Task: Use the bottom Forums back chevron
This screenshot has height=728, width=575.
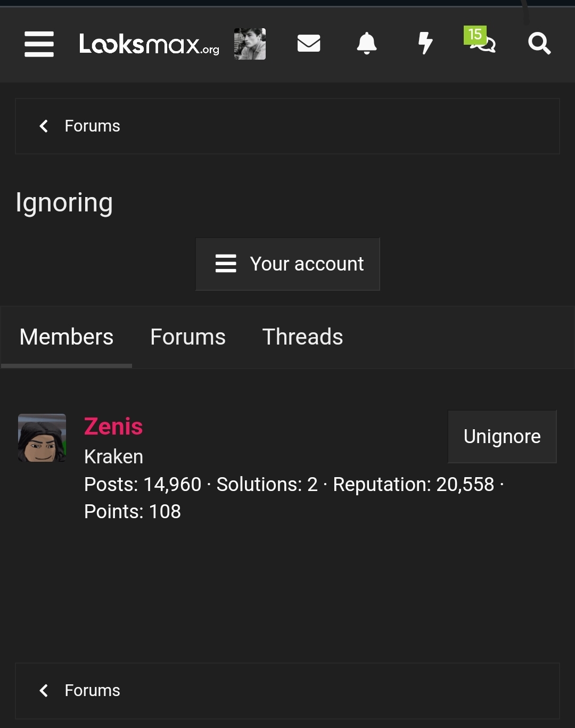Action: point(44,690)
